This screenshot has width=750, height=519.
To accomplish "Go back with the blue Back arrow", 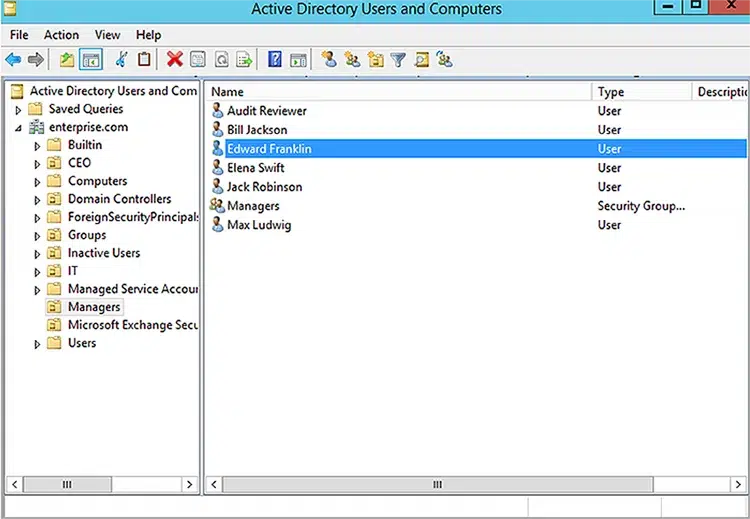I will tap(13, 60).
